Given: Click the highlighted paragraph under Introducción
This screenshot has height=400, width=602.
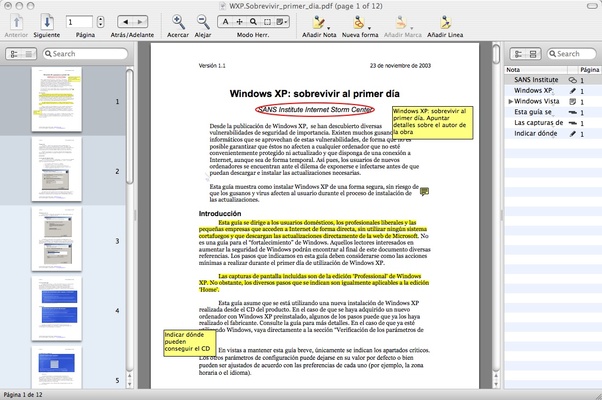Looking at the screenshot, I should pos(313,229).
